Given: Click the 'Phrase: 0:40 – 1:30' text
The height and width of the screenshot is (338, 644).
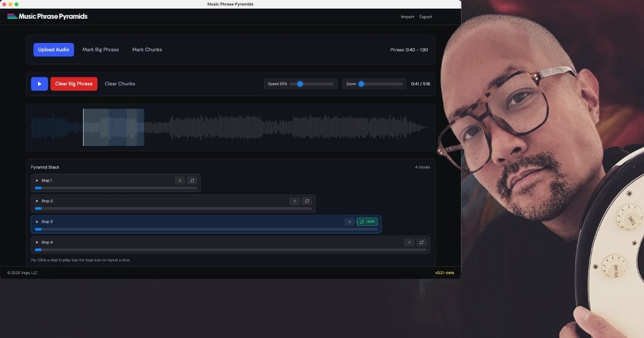Looking at the screenshot, I should coord(409,50).
